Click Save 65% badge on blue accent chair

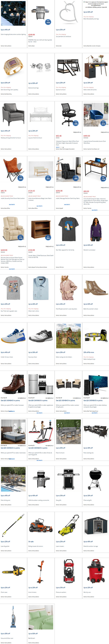pyautogui.click(x=103, y=123)
